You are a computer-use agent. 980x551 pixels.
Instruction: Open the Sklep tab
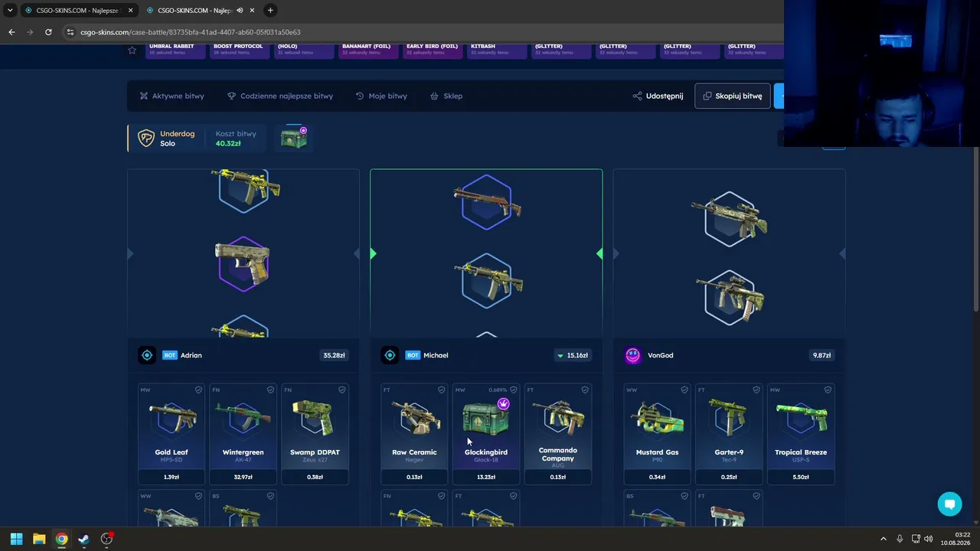[446, 96]
